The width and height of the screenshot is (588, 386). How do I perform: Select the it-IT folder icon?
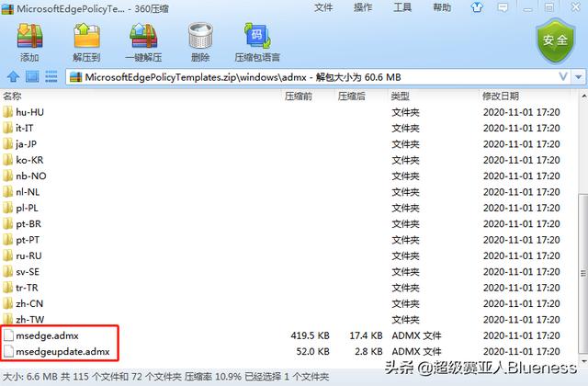pos(7,128)
